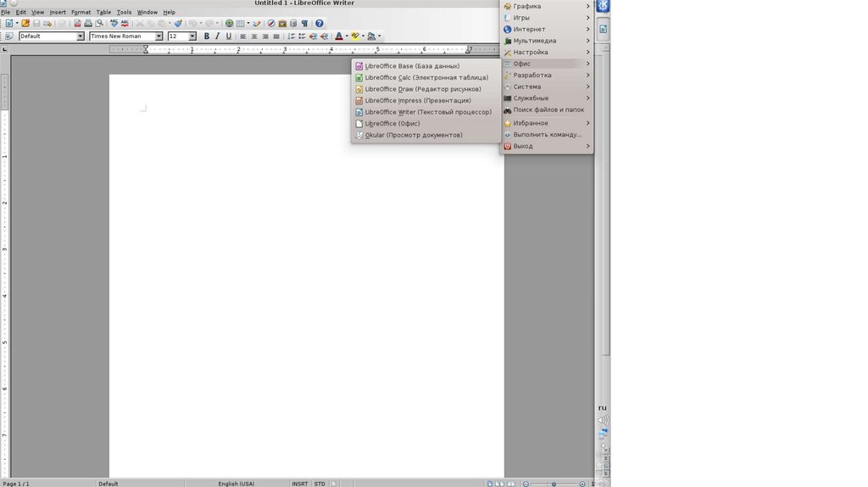Image resolution: width=868 pixels, height=487 pixels.
Task: Open Styles and Formatting icon
Action: [8, 36]
